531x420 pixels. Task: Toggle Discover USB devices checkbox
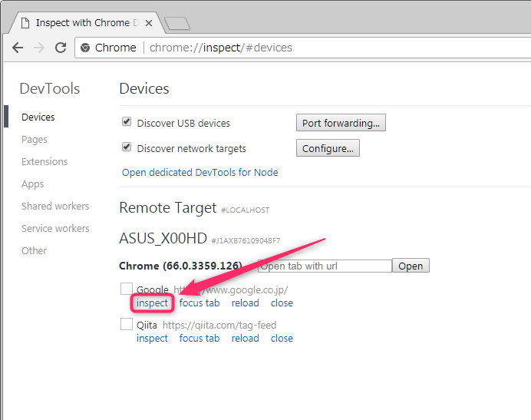tap(127, 121)
